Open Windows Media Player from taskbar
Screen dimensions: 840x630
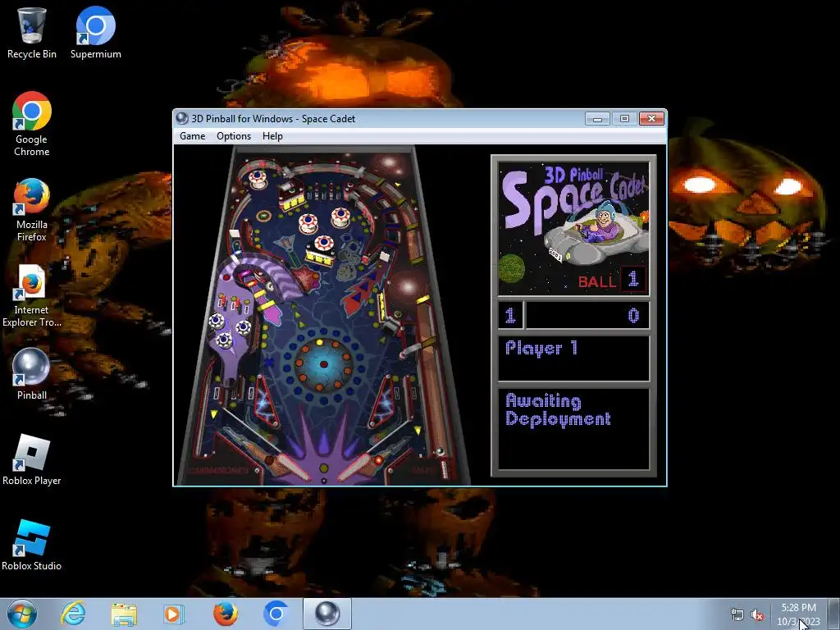(174, 614)
